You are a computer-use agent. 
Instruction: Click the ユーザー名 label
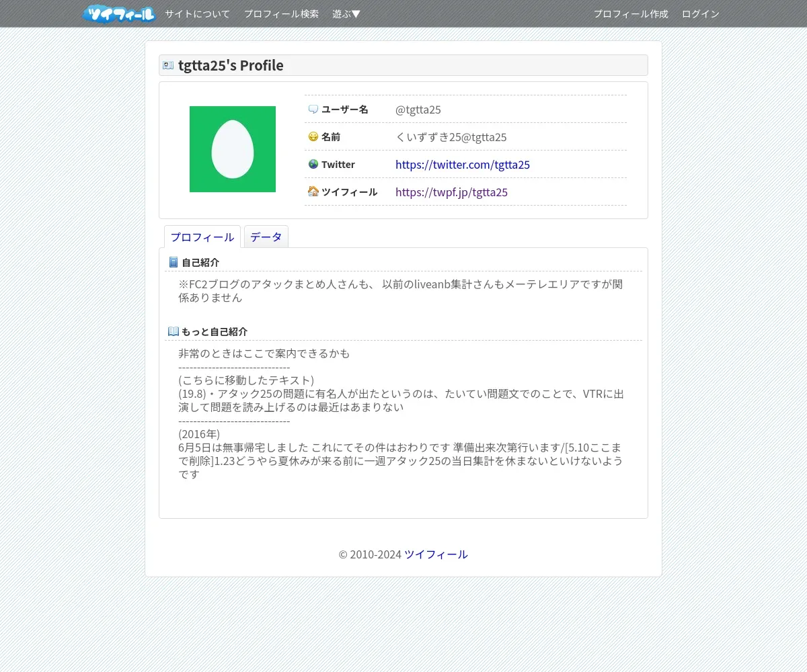tap(345, 110)
